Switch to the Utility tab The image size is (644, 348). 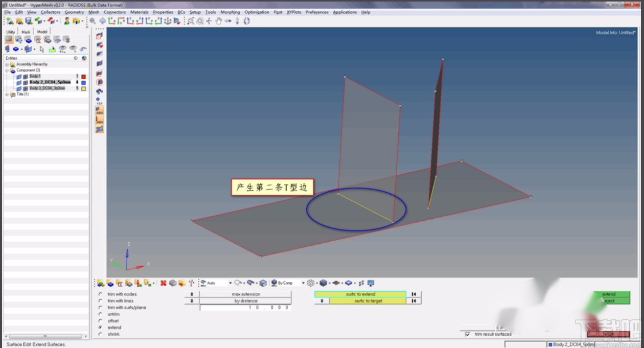tap(11, 32)
